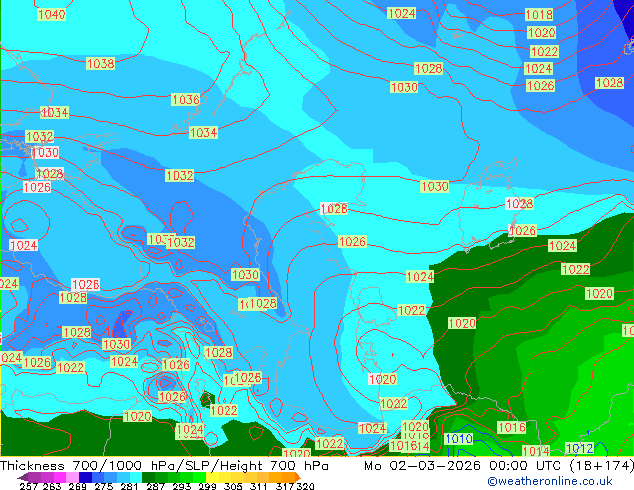Click the legend value 257
This screenshot has width=634, height=490.
(x=29, y=486)
